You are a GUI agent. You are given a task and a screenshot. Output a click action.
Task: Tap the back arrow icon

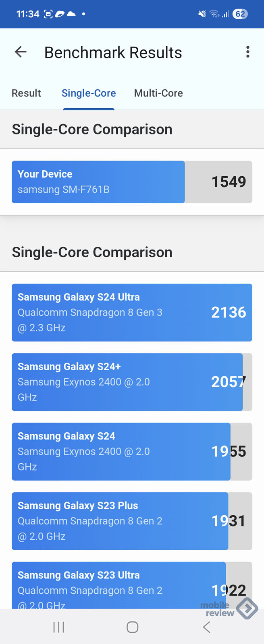21,52
